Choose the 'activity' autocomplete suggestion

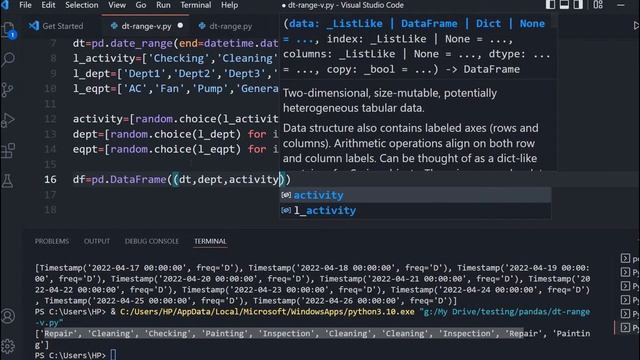point(415,195)
